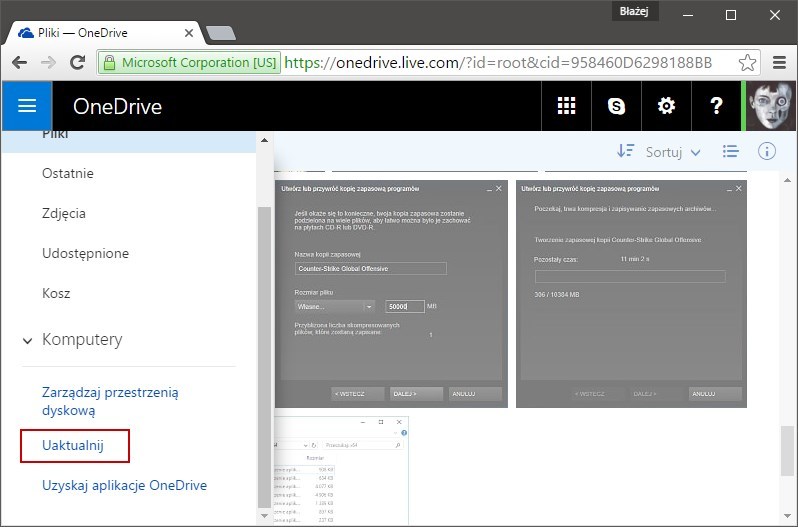798x527 pixels.
Task: Open the Sortuj dropdown
Action: [673, 152]
